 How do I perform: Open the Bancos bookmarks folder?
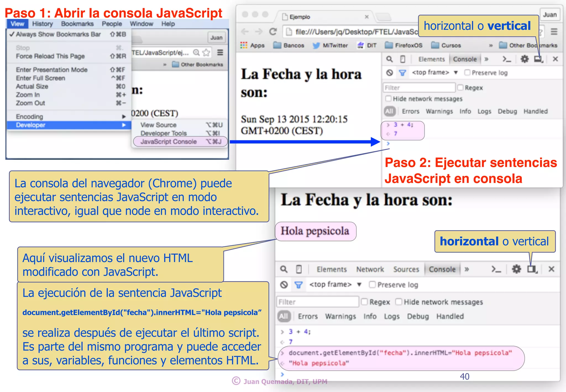click(x=289, y=45)
